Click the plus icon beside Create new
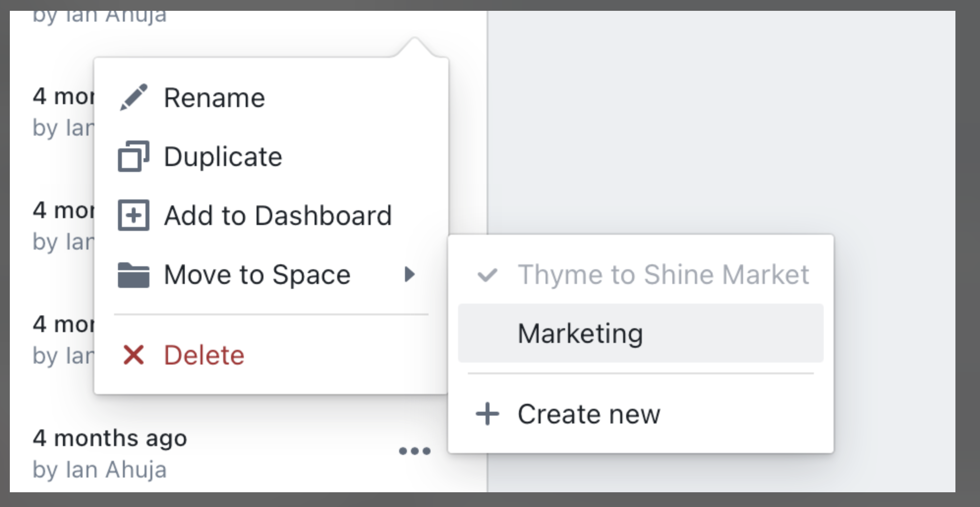980x507 pixels. [x=487, y=414]
